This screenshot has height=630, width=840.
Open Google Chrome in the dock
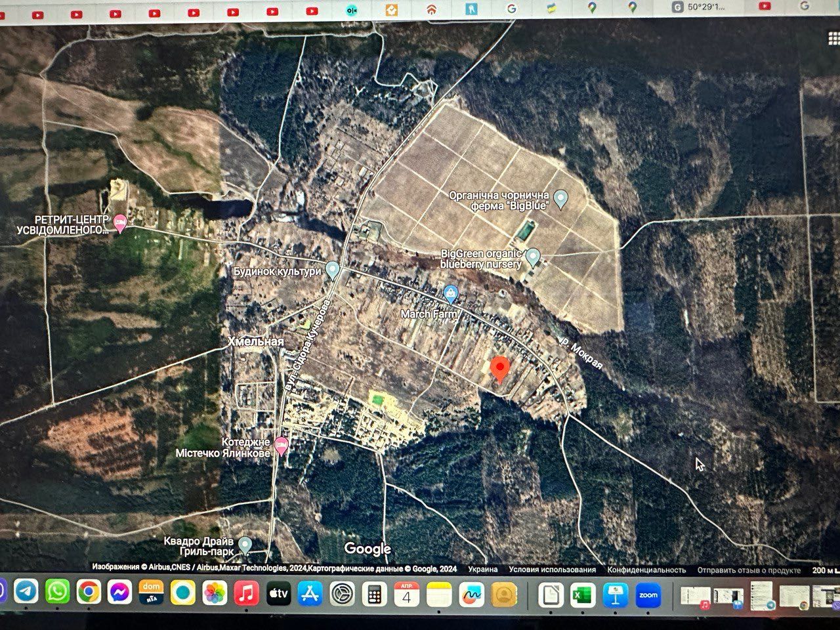(x=89, y=593)
